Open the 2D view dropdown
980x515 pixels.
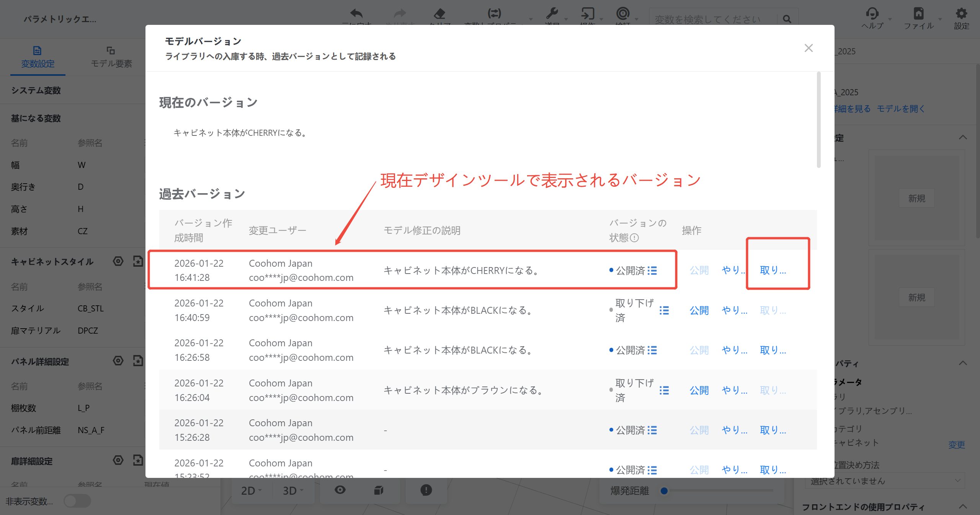(251, 491)
